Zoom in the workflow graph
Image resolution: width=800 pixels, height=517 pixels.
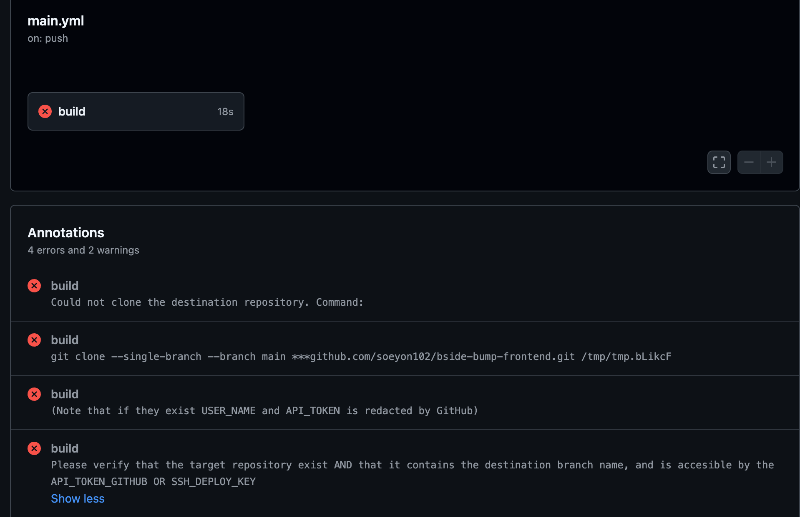click(771, 162)
